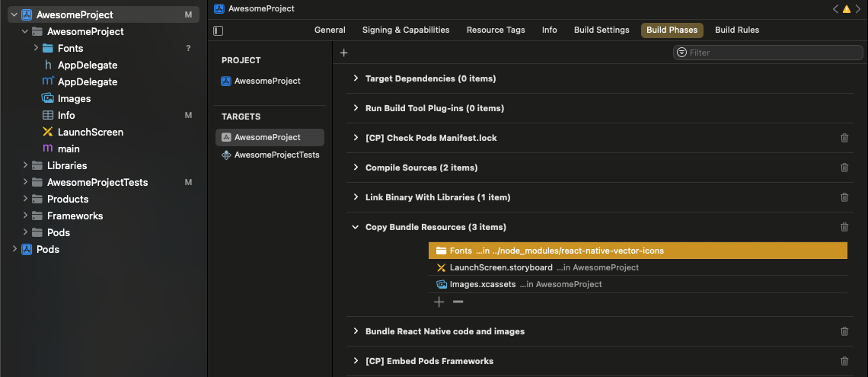
Task: Delete the Compile Sources build phase
Action: 844,168
